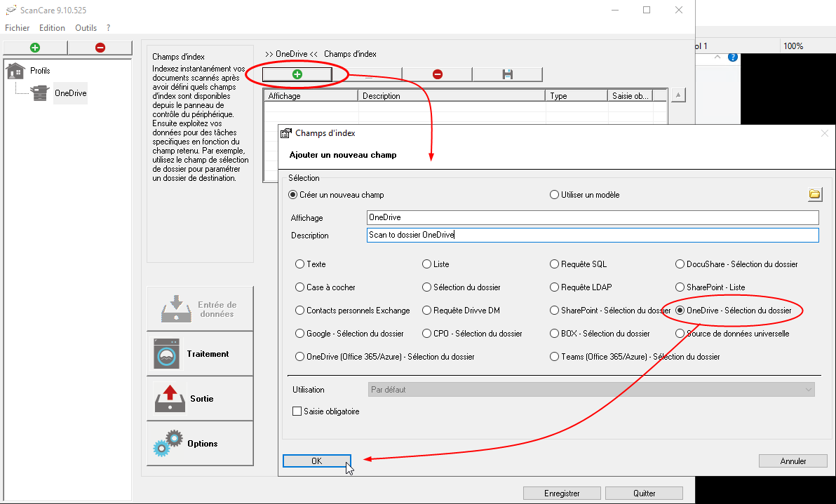Click into the Description input field
The height and width of the screenshot is (504, 836).
[x=593, y=235]
